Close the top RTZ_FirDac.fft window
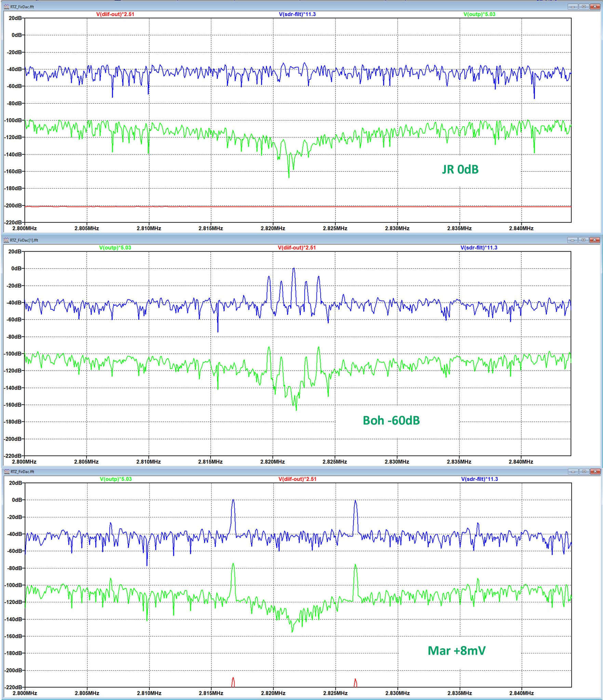The height and width of the screenshot is (700, 603). tap(595, 7)
